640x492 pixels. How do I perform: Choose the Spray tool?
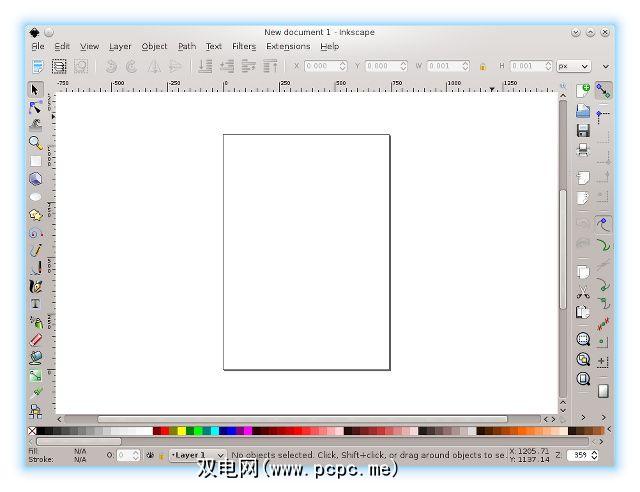(x=35, y=322)
